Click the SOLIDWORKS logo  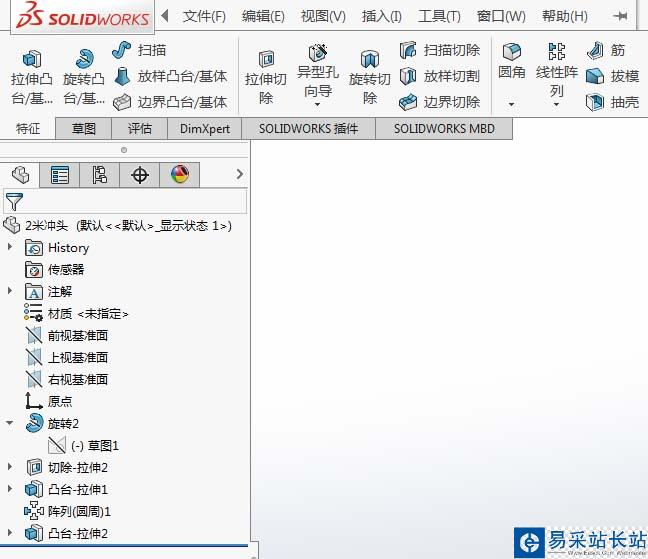83,17
